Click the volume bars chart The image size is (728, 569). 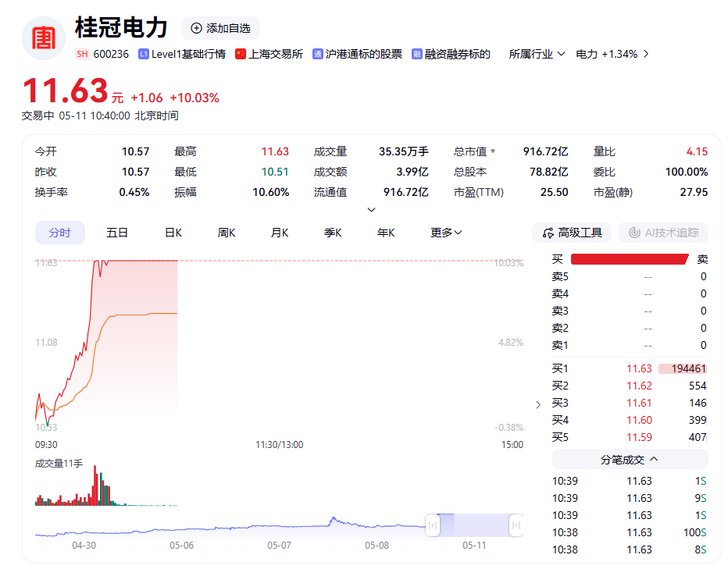pyautogui.click(x=106, y=486)
